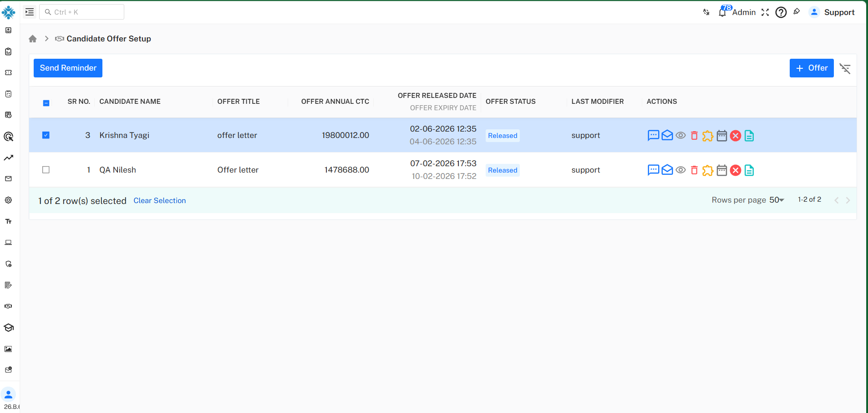Click the Send Reminder button

pos(68,68)
